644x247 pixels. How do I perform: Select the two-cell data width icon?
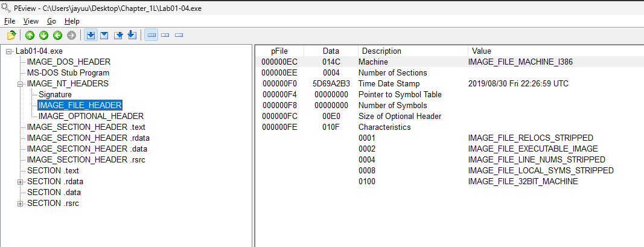point(165,36)
